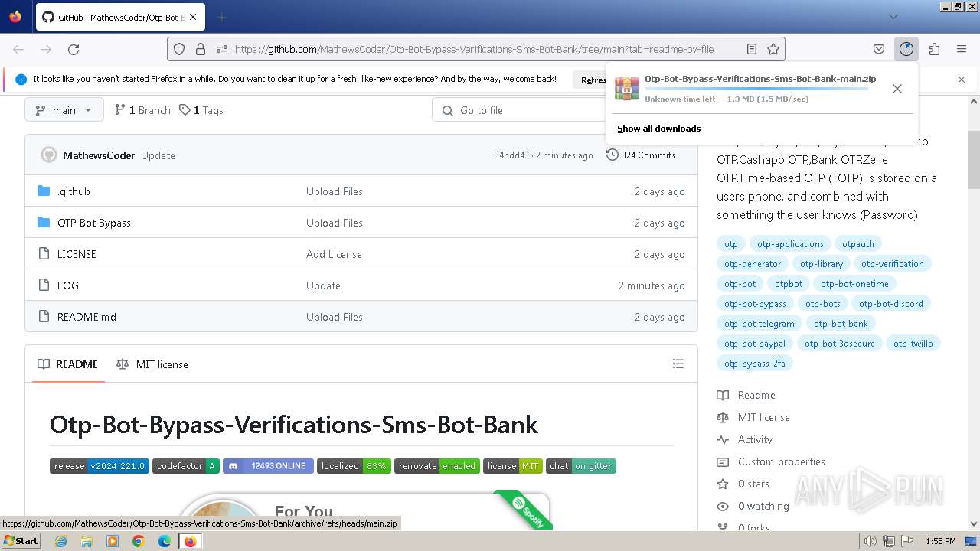Screen dimensions: 980x551
Task: Click the volume speaker tray icon
Action: point(871,541)
